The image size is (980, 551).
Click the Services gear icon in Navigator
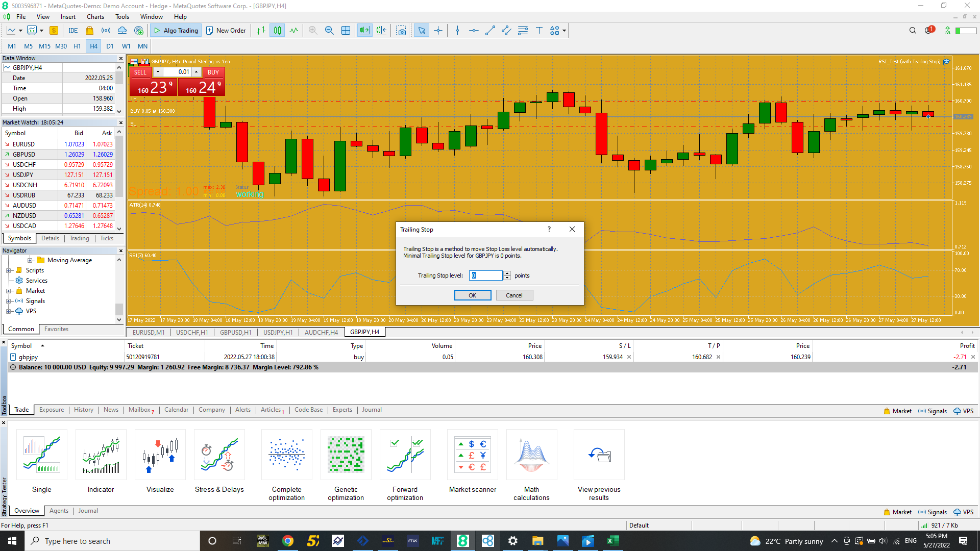19,281
